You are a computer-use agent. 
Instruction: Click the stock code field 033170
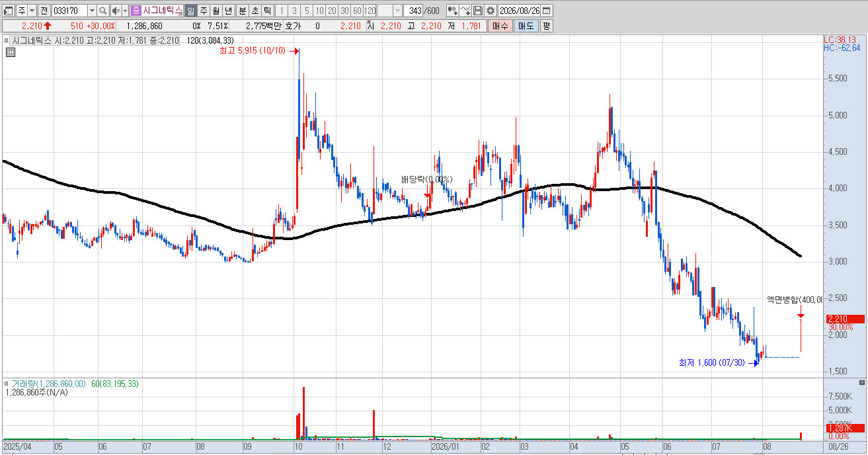click(69, 11)
